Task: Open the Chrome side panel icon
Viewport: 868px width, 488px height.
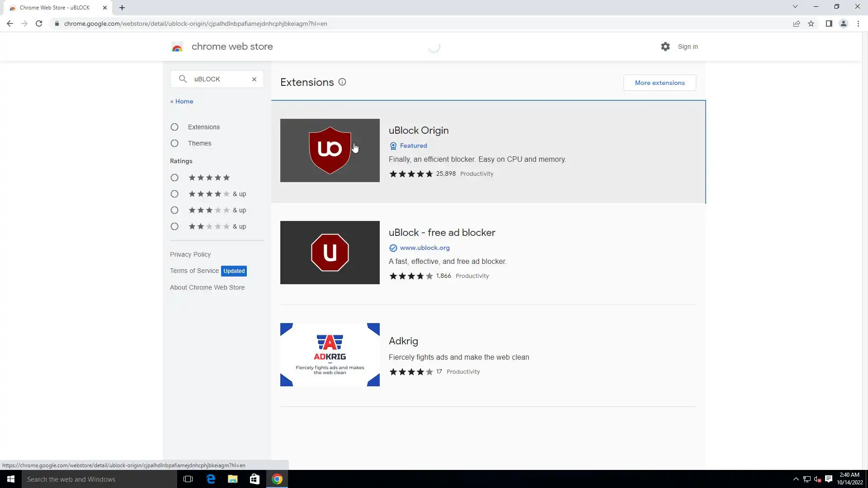Action: (x=829, y=23)
